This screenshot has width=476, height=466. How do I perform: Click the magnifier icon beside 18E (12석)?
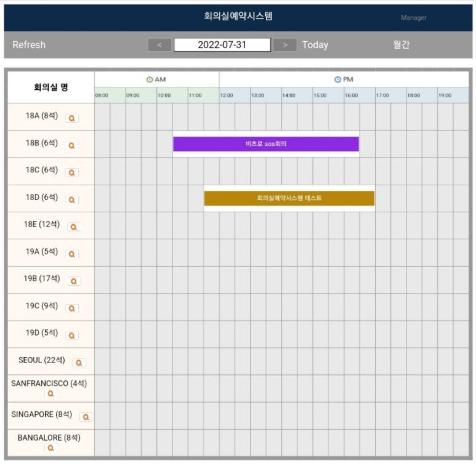pyautogui.click(x=74, y=227)
